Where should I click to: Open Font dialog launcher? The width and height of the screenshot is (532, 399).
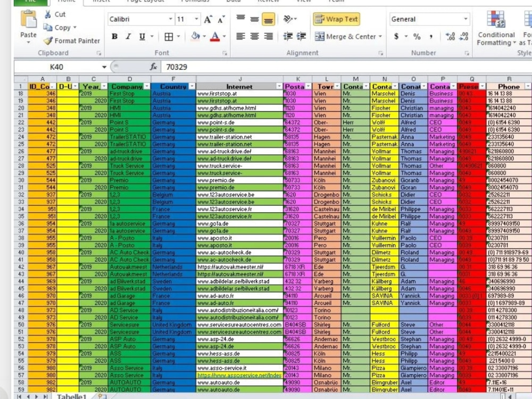pyautogui.click(x=225, y=53)
